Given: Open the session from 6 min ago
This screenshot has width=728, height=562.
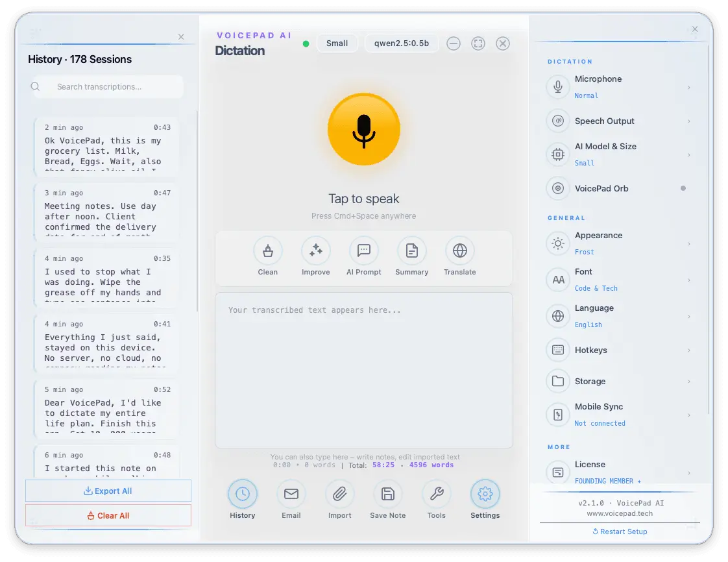Looking at the screenshot, I should click(x=107, y=461).
